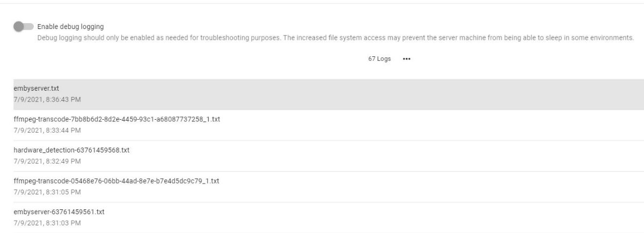The image size is (644, 233).
Task: Click the 8:32:49 PM timestamp
Action: 47,161
